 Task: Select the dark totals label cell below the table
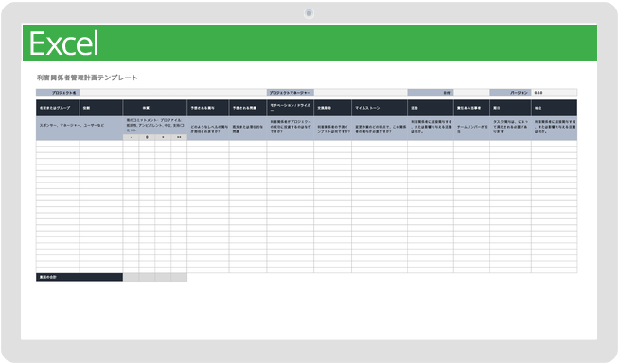80,277
